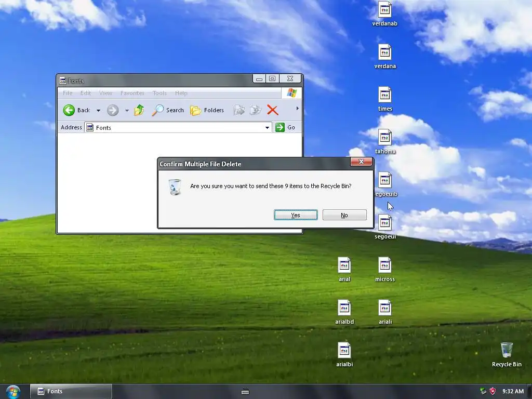Minimize the Fonts window
532x399 pixels.
[x=259, y=79]
